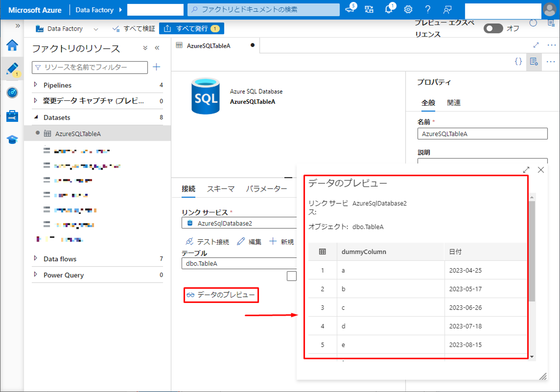Expand the Data flows section
The width and height of the screenshot is (560, 392).
pyautogui.click(x=36, y=259)
